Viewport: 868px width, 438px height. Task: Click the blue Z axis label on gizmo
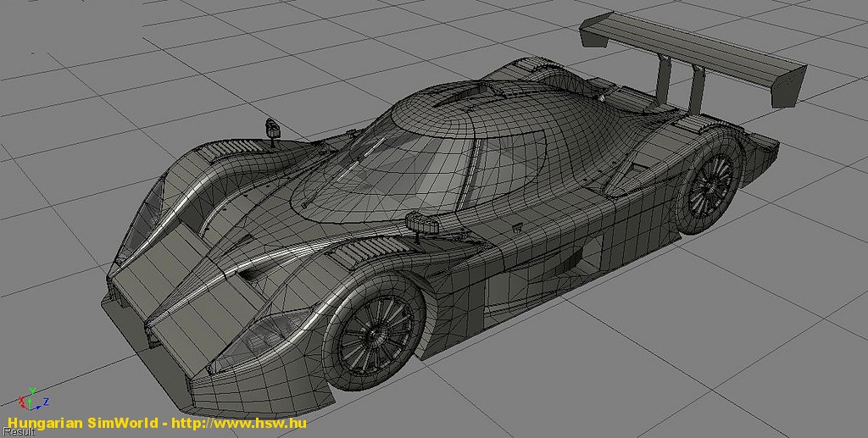coord(46,401)
